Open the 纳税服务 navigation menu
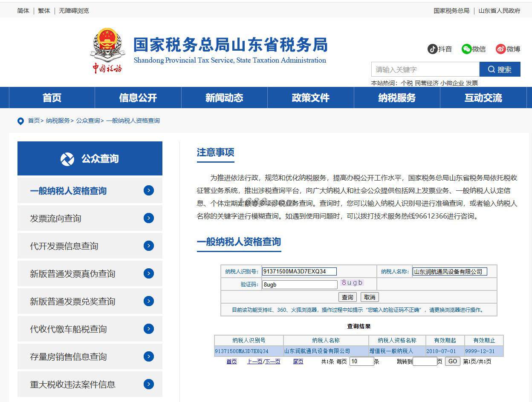The width and height of the screenshot is (532, 402). pyautogui.click(x=397, y=98)
